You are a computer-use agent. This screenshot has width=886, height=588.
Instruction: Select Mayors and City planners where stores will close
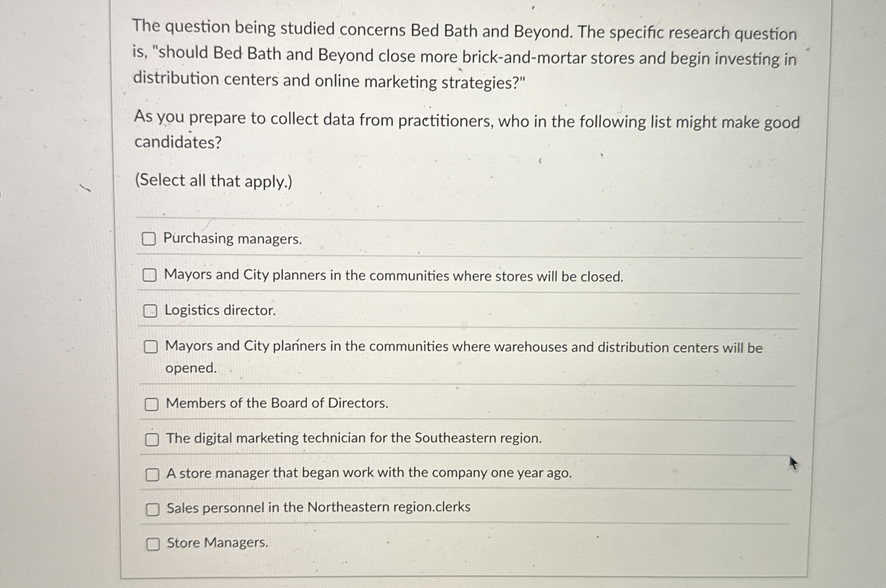pos(151,275)
